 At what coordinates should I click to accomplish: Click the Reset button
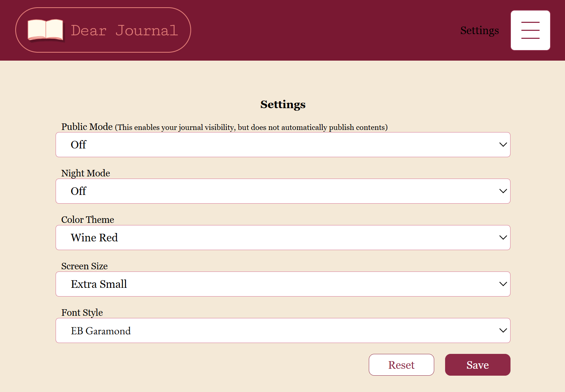401,365
